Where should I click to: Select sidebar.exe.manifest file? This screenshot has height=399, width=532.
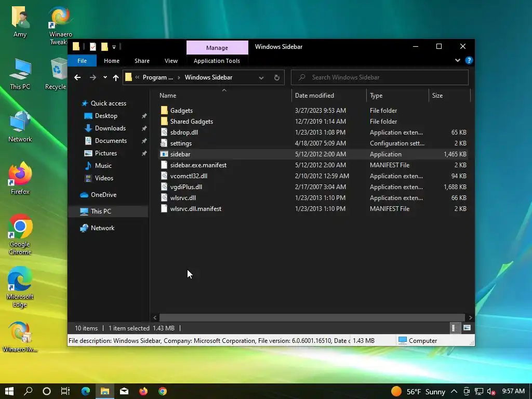pyautogui.click(x=198, y=165)
